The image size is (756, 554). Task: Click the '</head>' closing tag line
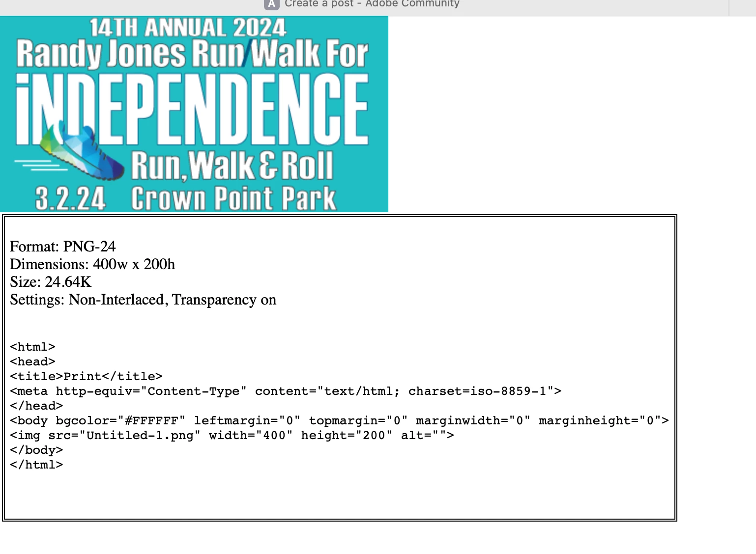click(x=36, y=406)
